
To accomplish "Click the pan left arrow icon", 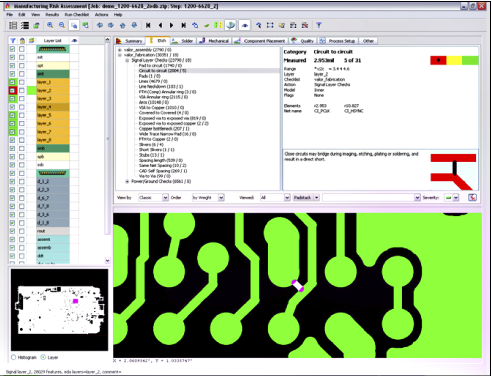I will pyautogui.click(x=99, y=25).
